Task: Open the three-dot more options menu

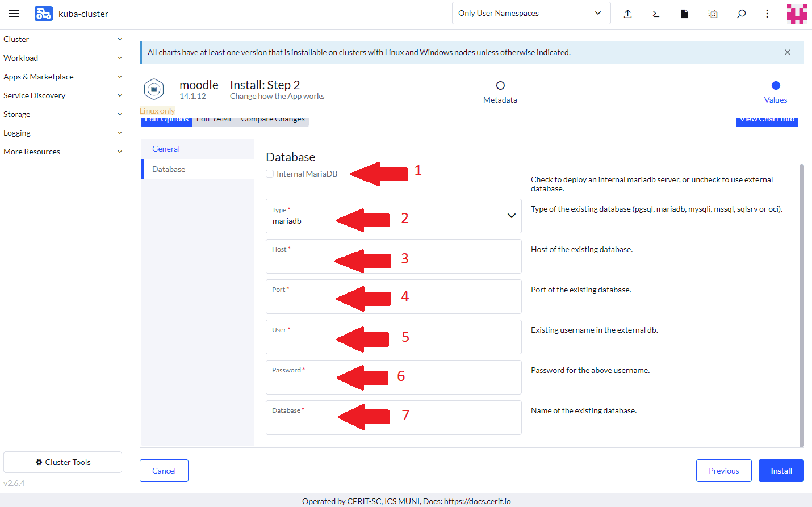Action: coord(767,14)
